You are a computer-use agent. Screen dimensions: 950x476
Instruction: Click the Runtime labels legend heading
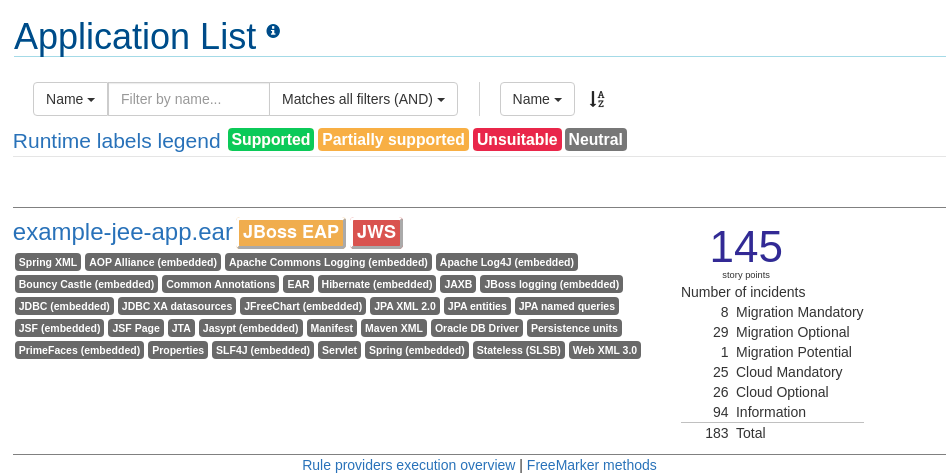pyautogui.click(x=117, y=140)
